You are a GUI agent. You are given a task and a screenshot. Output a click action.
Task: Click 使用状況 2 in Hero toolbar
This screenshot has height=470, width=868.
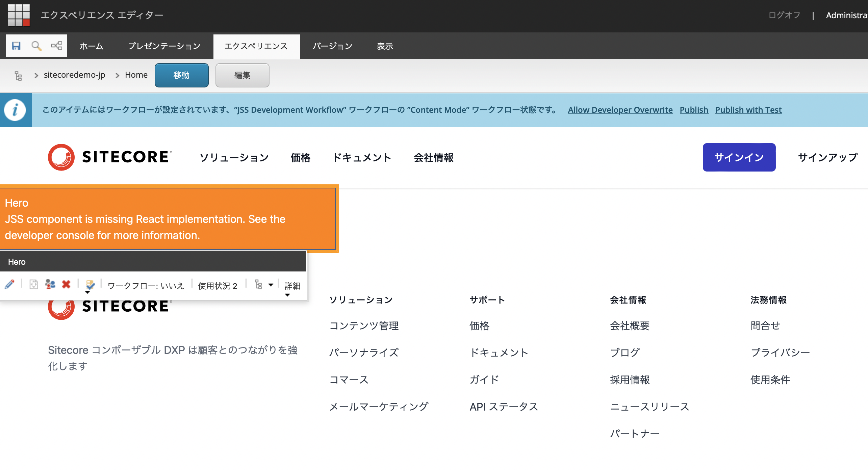pos(218,286)
